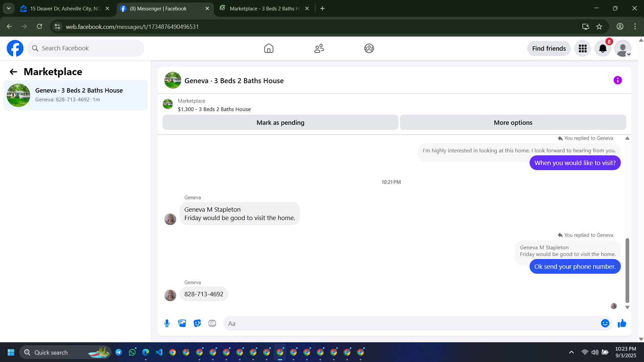This screenshot has width=644, height=362.
Task: Select the Geneva conversation in Marketplace list
Action: click(x=76, y=95)
